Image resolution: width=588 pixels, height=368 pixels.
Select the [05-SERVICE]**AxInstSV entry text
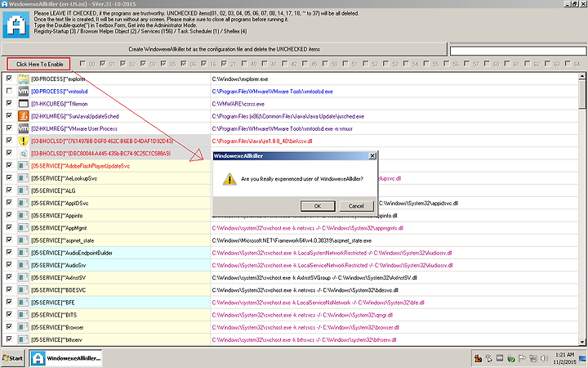click(x=59, y=278)
